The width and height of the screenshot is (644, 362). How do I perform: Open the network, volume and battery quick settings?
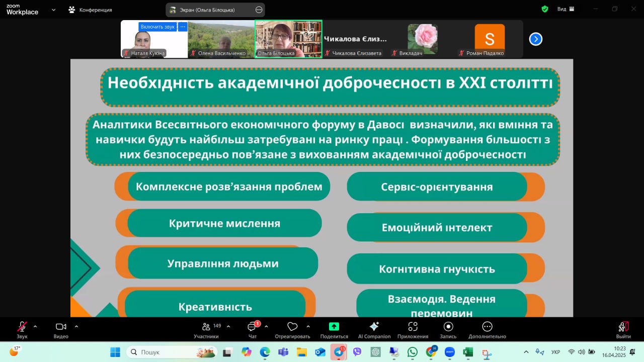(582, 352)
